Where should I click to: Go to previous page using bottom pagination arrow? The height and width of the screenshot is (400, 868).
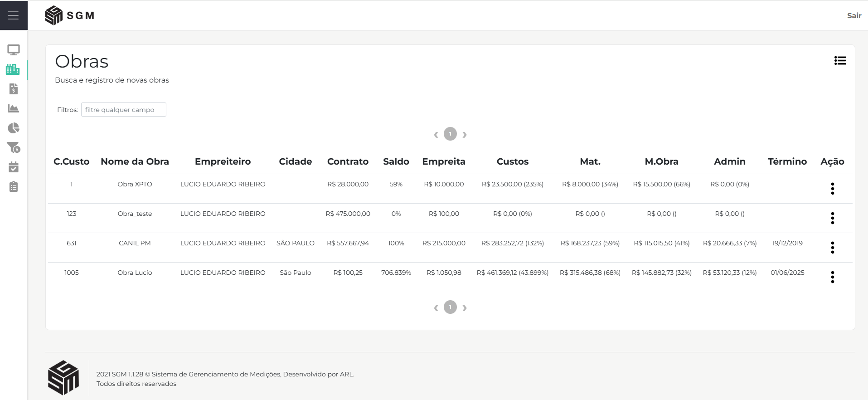point(436,308)
